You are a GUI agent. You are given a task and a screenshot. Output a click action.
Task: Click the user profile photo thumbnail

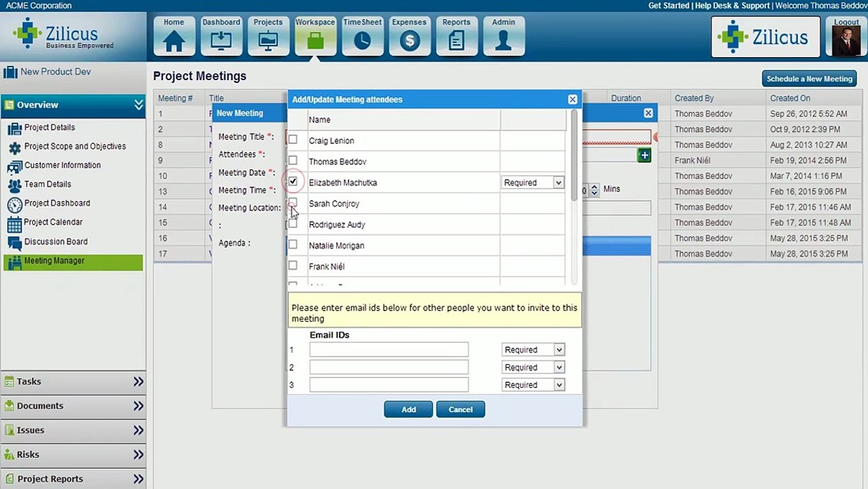point(846,40)
